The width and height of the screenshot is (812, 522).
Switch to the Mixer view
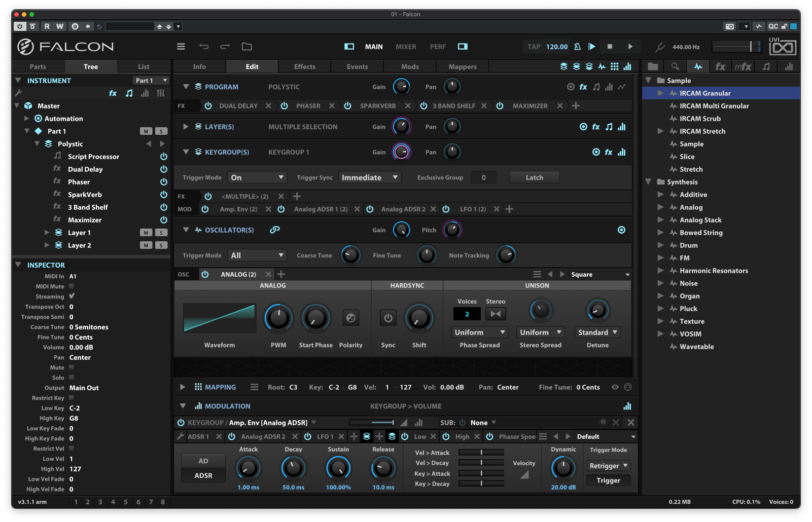pos(406,47)
